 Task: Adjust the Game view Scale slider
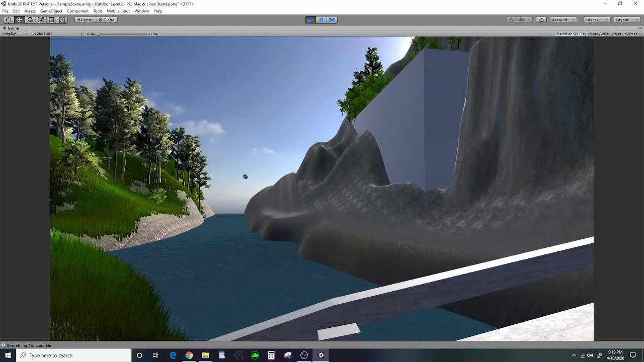(x=122, y=33)
